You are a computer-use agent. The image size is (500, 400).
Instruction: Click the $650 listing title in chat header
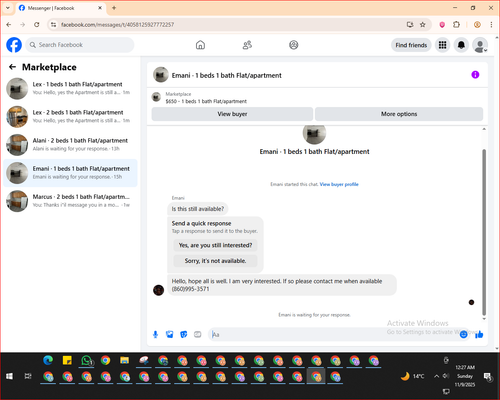click(x=206, y=101)
